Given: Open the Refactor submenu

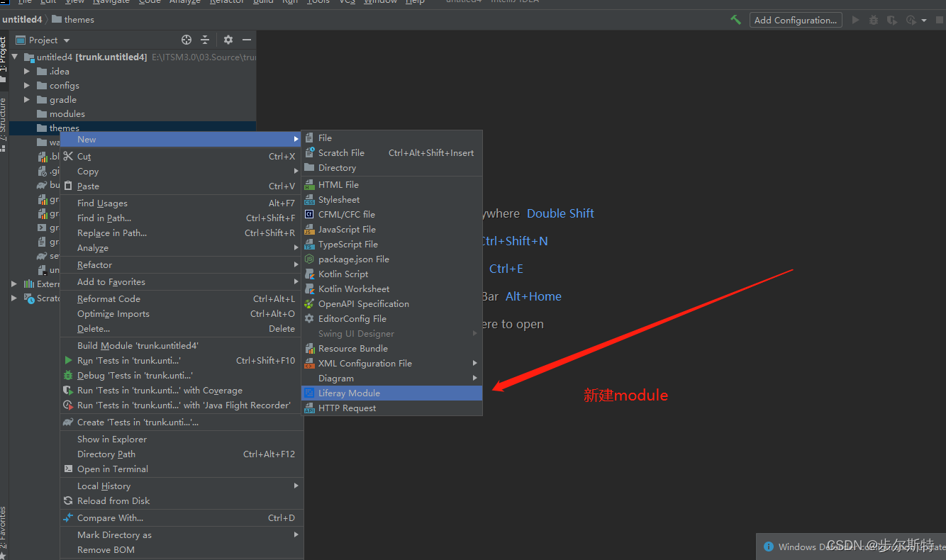Looking at the screenshot, I should (182, 264).
